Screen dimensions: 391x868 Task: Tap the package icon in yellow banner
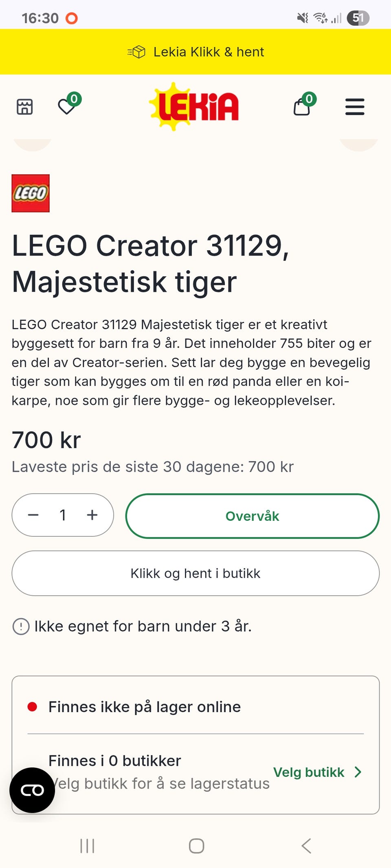coord(137,52)
